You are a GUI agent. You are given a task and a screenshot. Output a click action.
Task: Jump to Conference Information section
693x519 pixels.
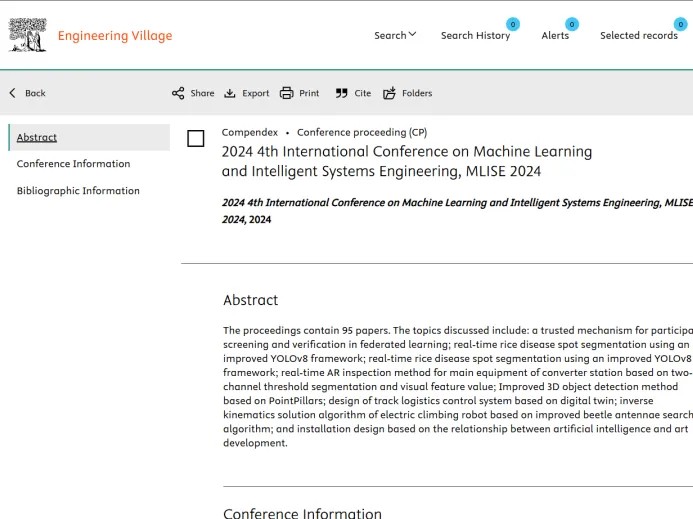pyautogui.click(x=73, y=164)
